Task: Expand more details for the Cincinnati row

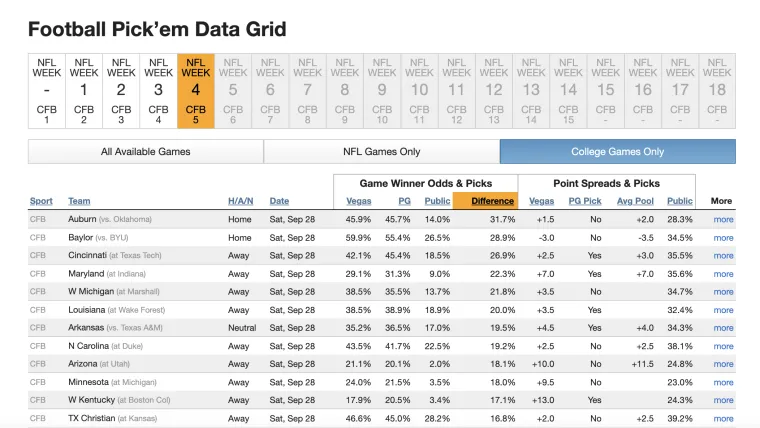Action: tap(723, 255)
